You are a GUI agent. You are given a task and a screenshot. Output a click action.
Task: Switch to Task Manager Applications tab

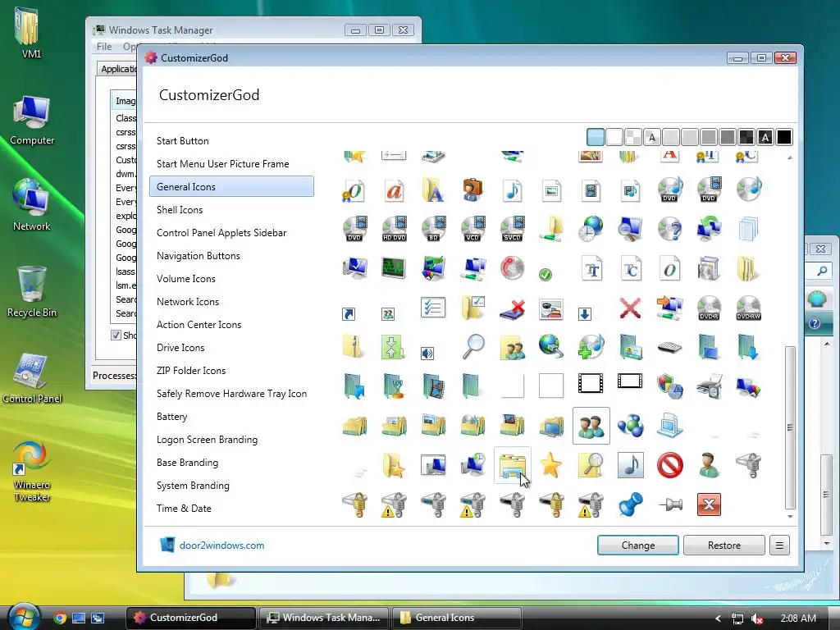click(118, 69)
